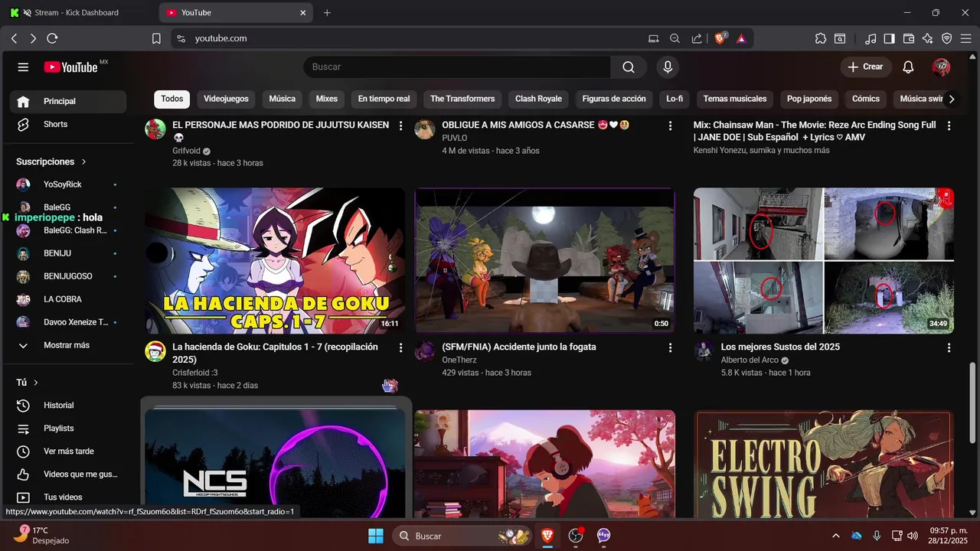Open the browser extensions puzzle icon

point(821,38)
